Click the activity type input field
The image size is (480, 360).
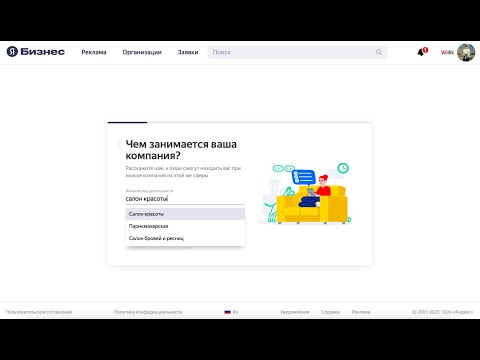185,199
